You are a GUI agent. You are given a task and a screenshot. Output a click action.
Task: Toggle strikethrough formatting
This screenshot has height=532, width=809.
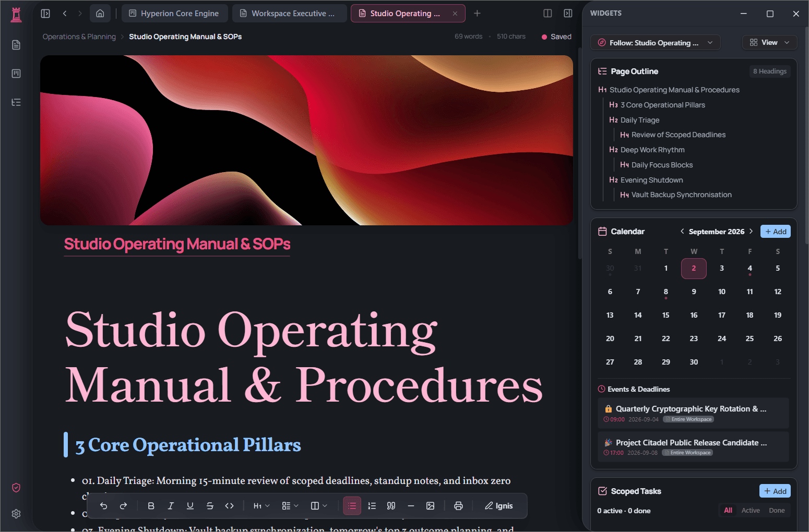point(210,506)
